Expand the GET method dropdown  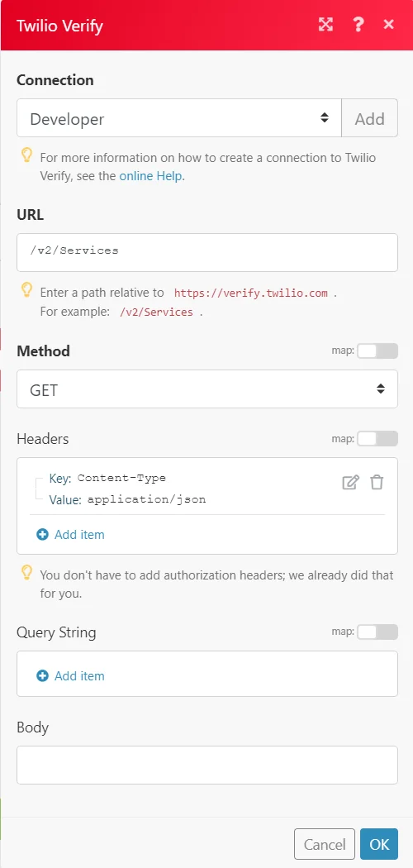[x=207, y=389]
